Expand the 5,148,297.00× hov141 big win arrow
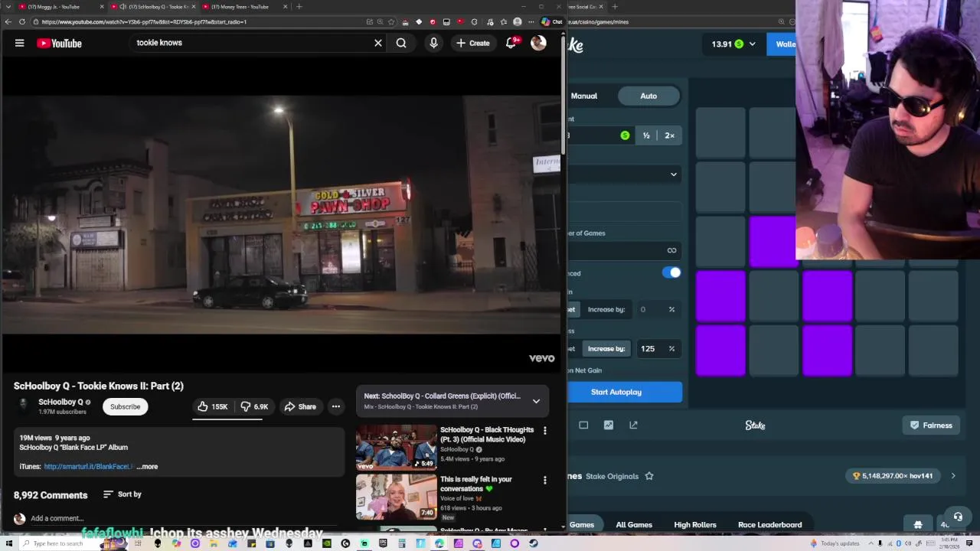 (x=953, y=476)
